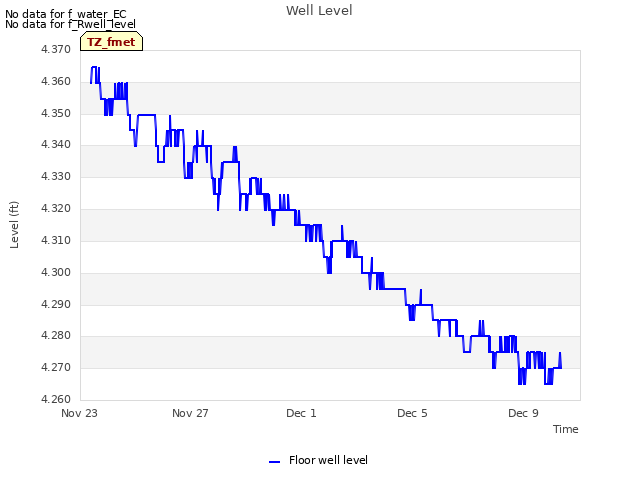Image resolution: width=640 pixels, height=480 pixels.
Task: Click the Level (ft) axis title
Action: 14,224
